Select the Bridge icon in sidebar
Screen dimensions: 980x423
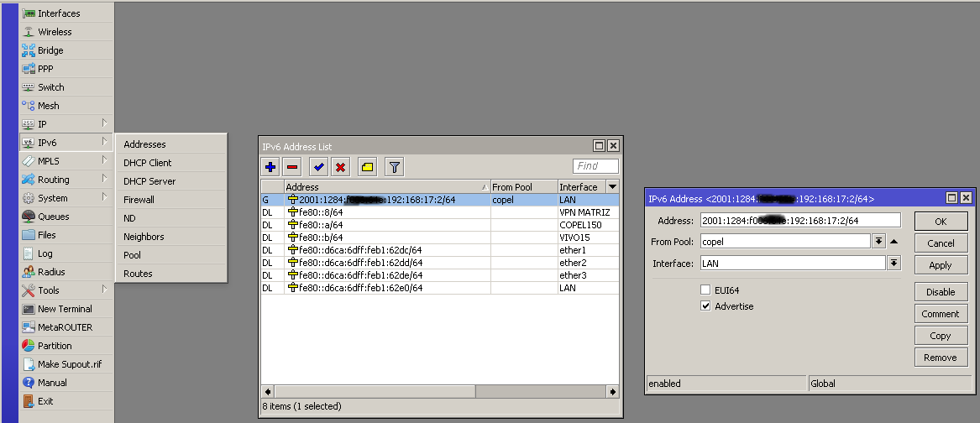[28, 50]
